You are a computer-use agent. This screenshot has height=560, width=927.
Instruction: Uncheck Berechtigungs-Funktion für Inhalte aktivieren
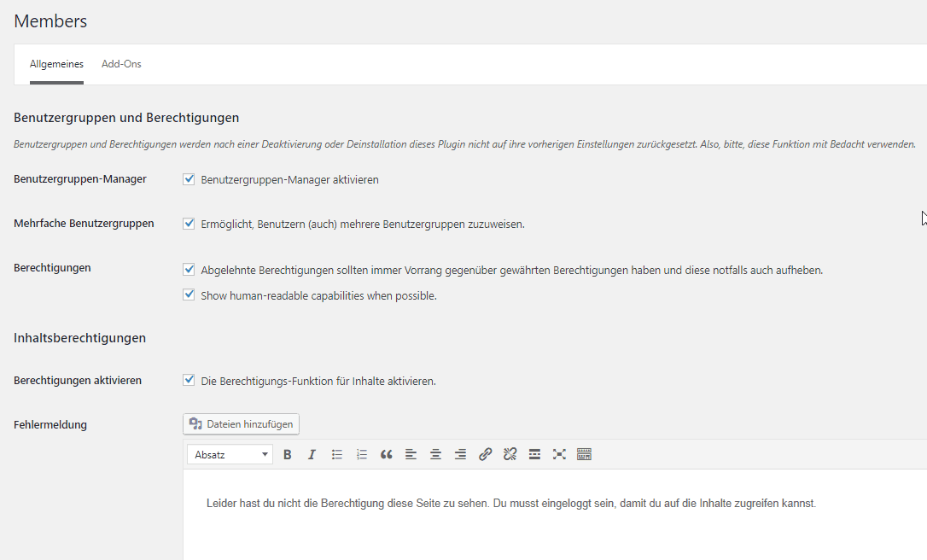tap(189, 380)
